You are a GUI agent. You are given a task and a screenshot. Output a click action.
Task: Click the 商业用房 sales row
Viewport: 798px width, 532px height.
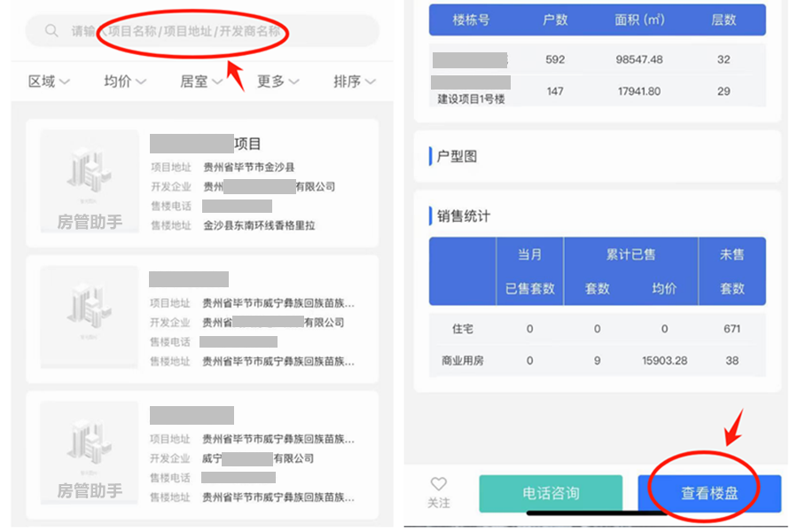coord(597,361)
